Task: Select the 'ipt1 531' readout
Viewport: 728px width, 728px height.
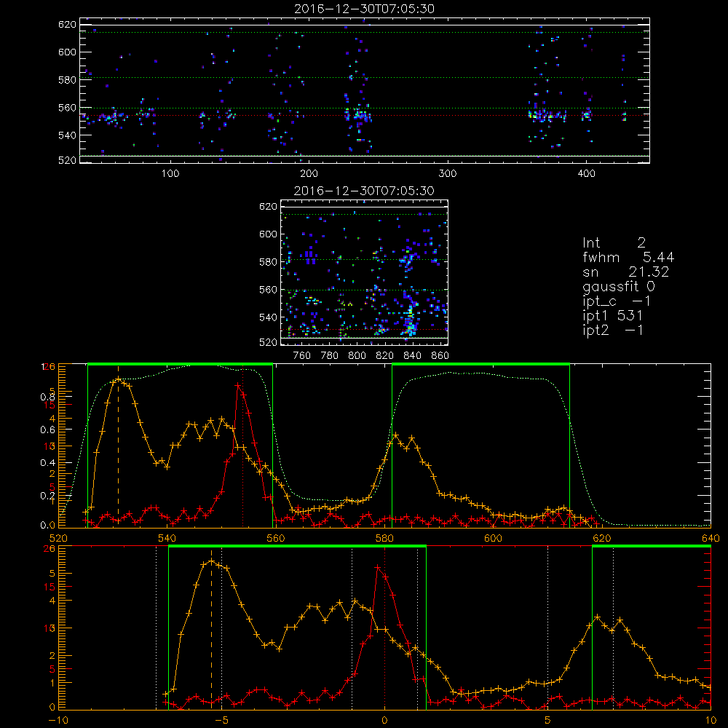Action: tap(612, 316)
